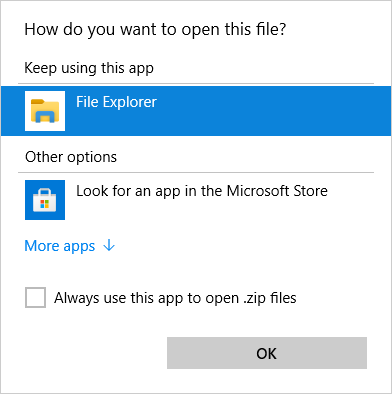
Task: Click the white tile behind the folder icon
Action: [x=45, y=111]
